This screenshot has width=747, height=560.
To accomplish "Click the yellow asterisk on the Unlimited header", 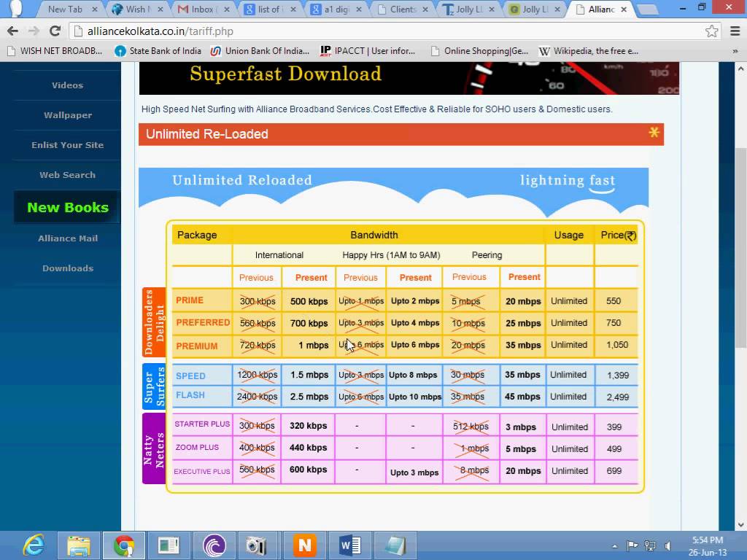I will [x=654, y=132].
